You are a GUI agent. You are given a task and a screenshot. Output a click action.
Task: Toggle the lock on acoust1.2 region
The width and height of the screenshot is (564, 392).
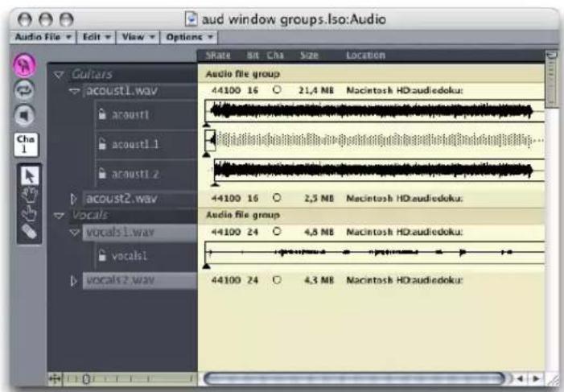(x=102, y=174)
